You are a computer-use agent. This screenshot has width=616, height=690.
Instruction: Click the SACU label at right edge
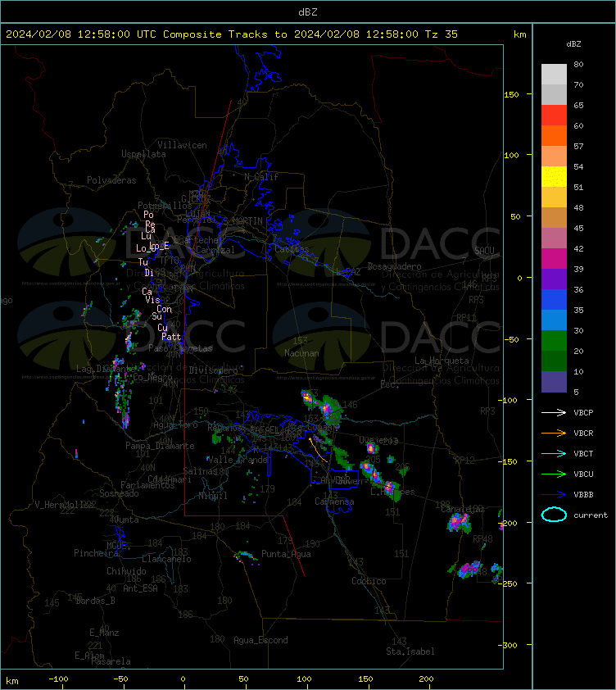[x=484, y=251]
